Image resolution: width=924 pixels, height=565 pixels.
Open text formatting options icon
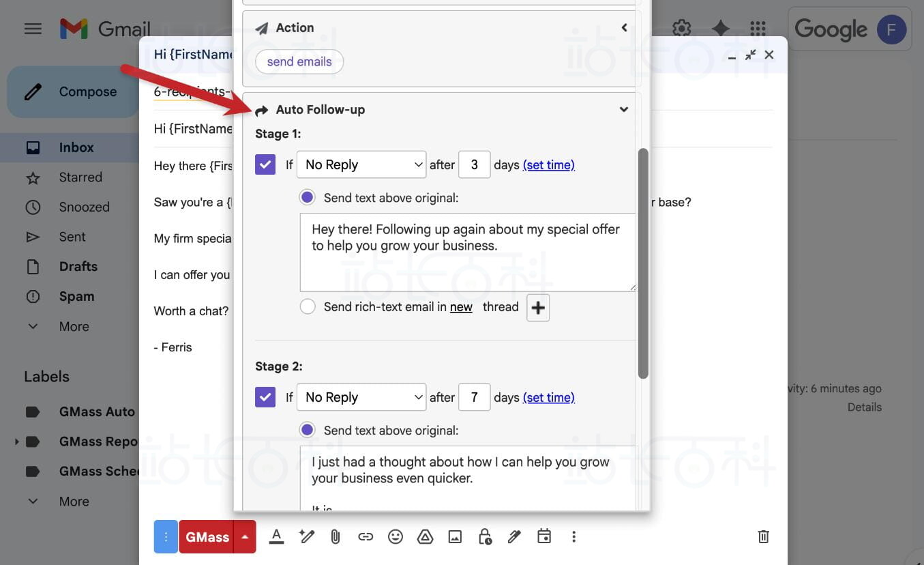click(x=276, y=537)
